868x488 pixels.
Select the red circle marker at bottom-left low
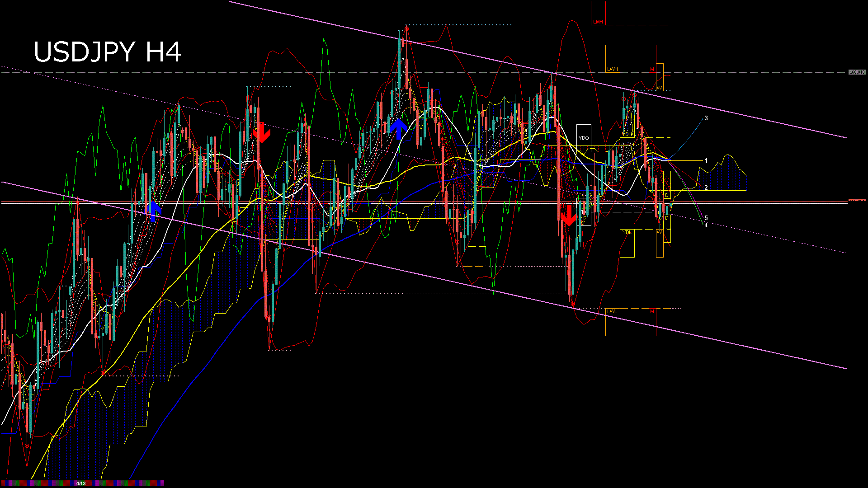[27, 446]
